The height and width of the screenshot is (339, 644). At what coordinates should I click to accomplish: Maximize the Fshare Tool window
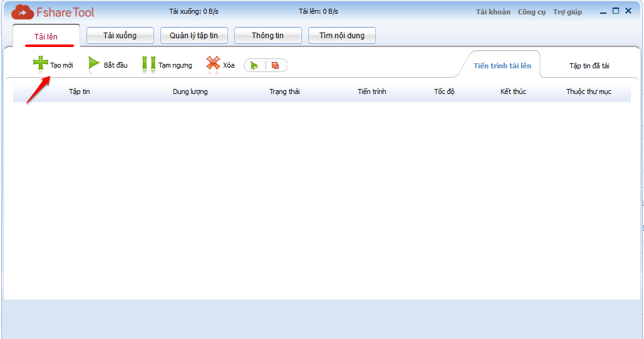[x=616, y=11]
